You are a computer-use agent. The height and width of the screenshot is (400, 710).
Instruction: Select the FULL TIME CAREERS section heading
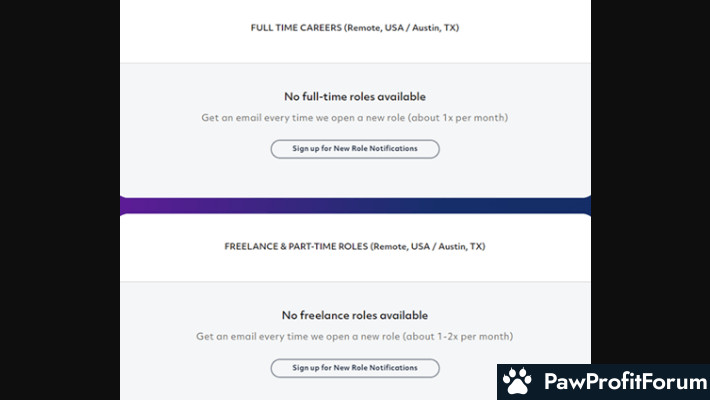coord(355,28)
